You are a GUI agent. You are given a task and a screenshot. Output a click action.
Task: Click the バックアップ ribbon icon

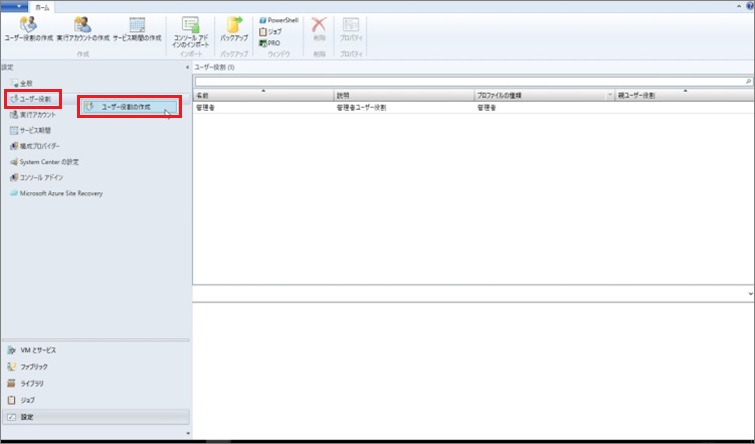click(234, 26)
